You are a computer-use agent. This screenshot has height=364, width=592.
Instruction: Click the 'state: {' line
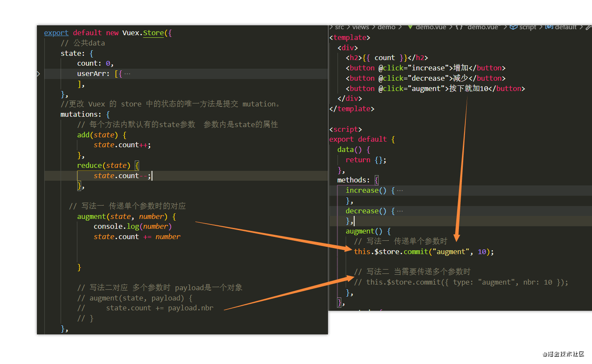(x=77, y=53)
